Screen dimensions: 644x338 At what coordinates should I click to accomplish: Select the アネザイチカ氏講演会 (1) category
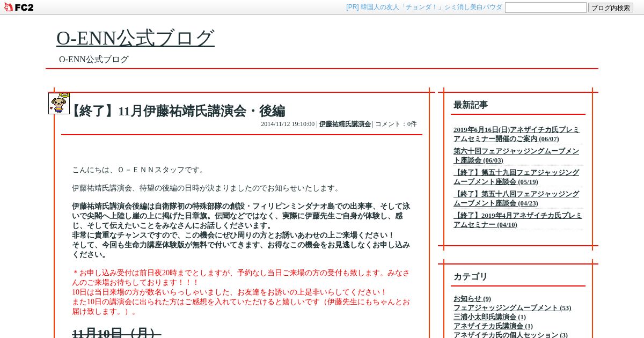(493, 326)
